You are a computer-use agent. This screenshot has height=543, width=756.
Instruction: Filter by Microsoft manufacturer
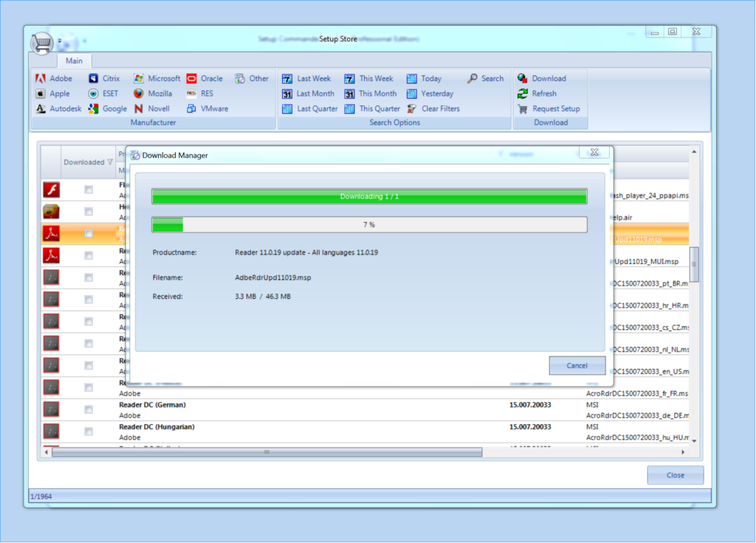[x=157, y=78]
